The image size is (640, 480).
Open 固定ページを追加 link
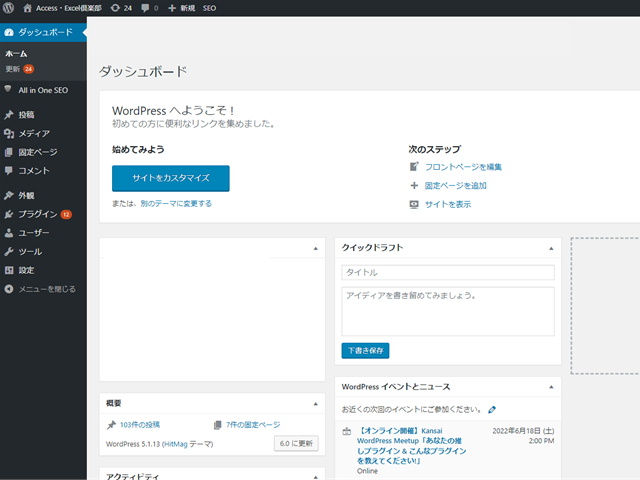pos(456,186)
